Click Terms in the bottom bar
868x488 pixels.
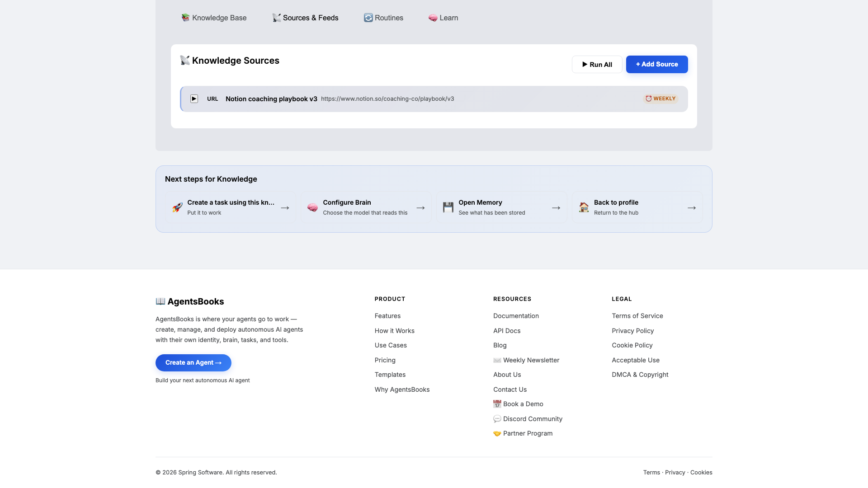(x=651, y=472)
